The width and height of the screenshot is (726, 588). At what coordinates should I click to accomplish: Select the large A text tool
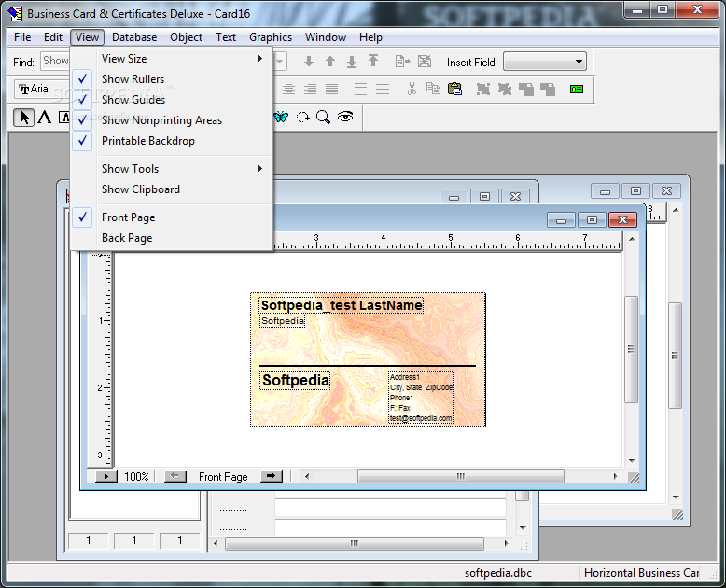click(45, 118)
